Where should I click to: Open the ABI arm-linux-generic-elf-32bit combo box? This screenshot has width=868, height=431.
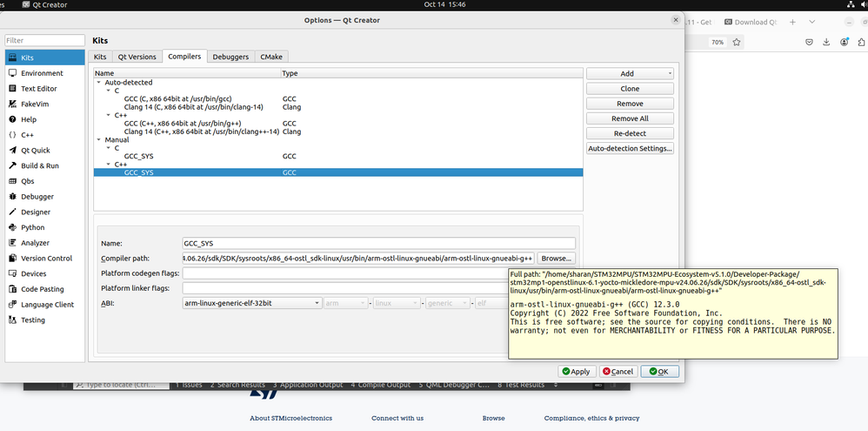252,303
